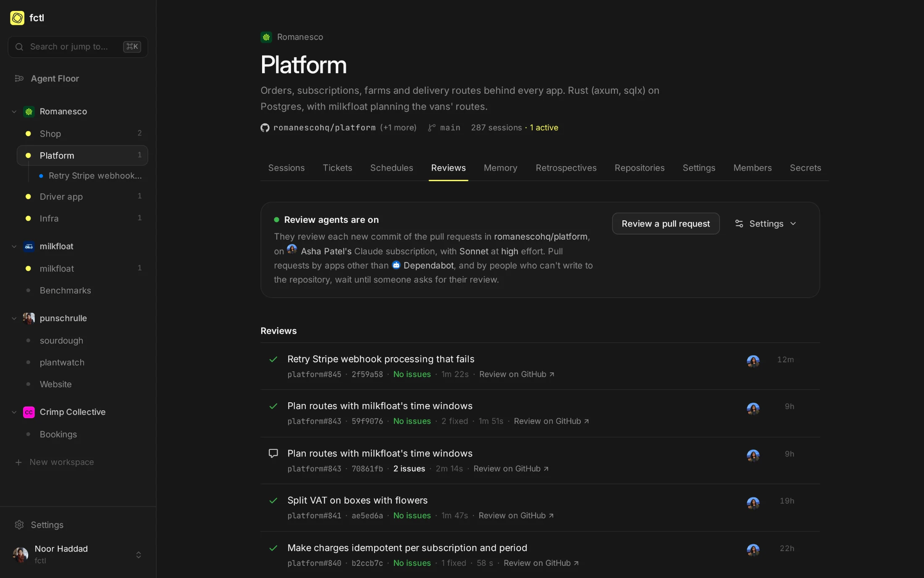Screen dimensions: 924x578
Task: Open Review on GitHub for platform#841
Action: point(516,515)
